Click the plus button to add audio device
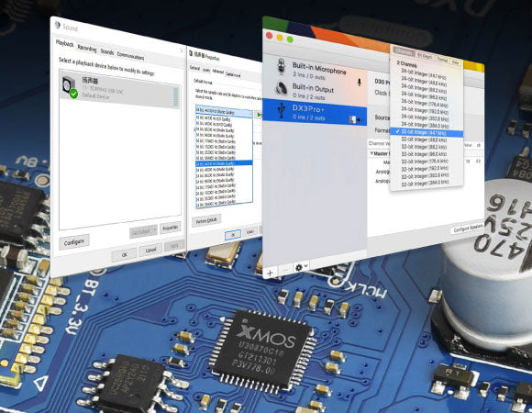 click(x=271, y=273)
